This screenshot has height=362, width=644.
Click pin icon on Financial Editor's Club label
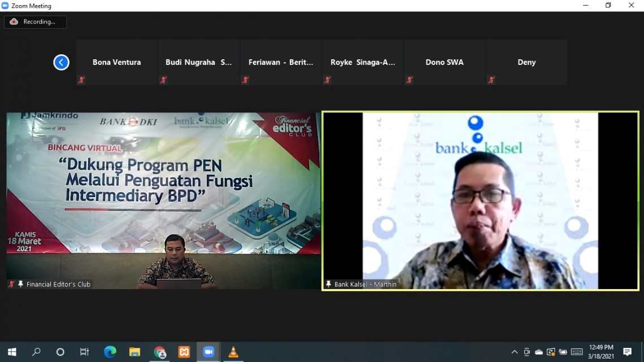click(20, 284)
